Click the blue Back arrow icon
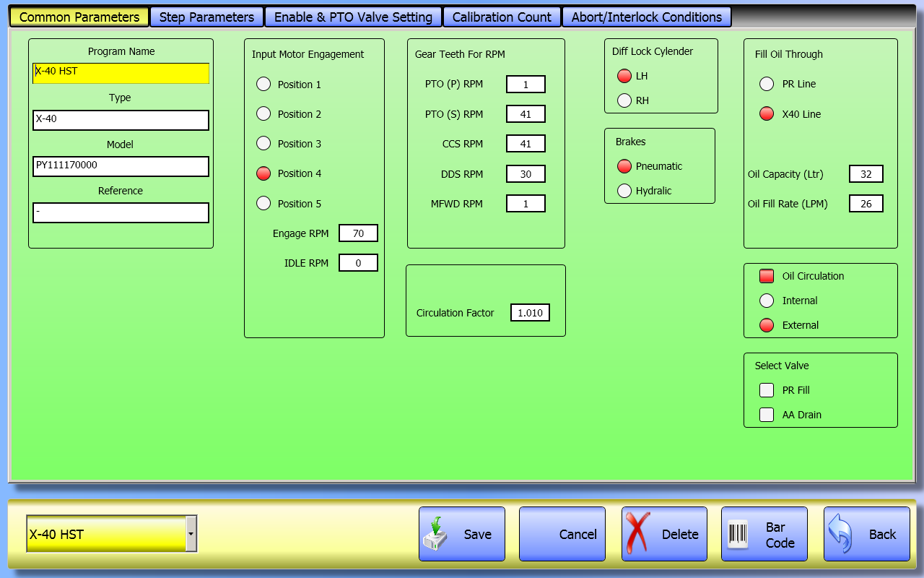The height and width of the screenshot is (578, 924). point(841,534)
